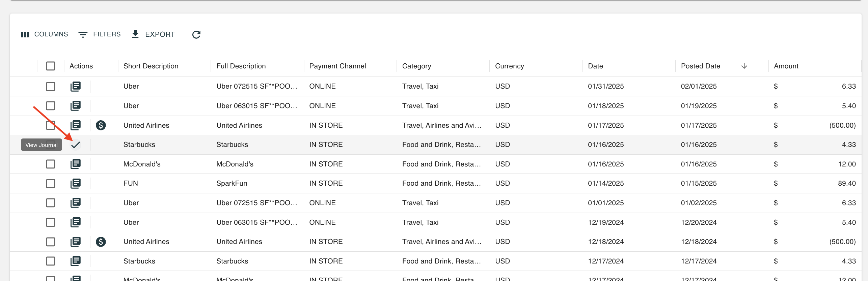868x281 pixels.
Task: Click the EXPORT button
Action: (x=153, y=34)
